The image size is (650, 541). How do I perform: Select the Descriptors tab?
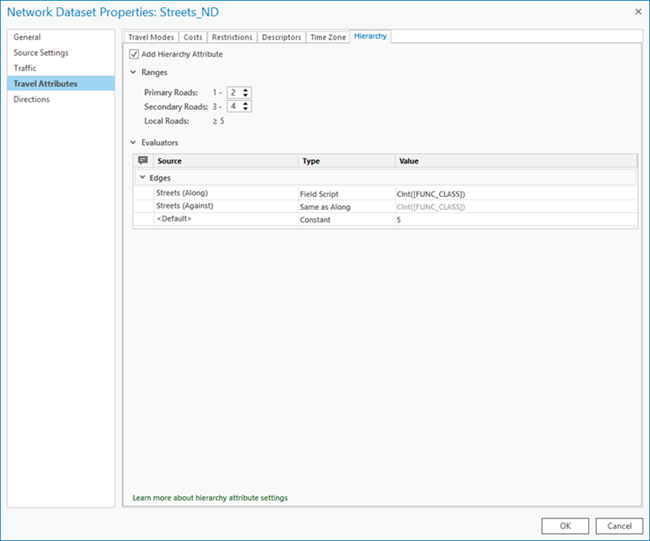point(281,37)
